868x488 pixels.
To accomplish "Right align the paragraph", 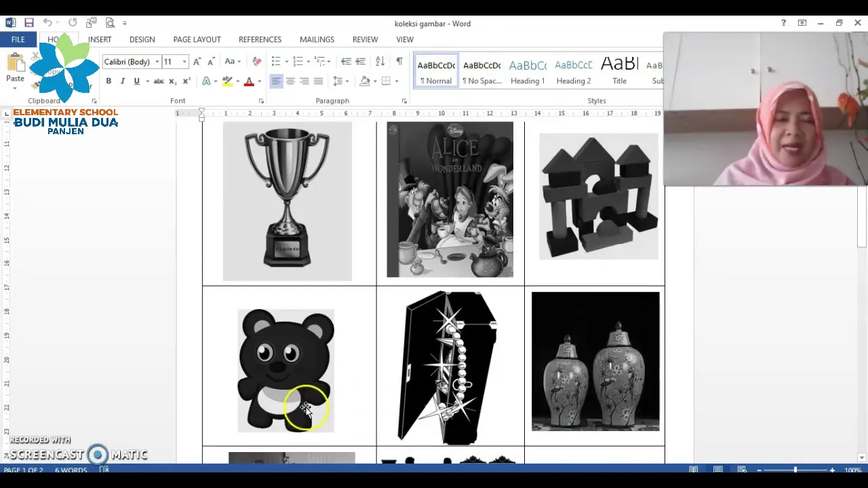I will point(304,81).
